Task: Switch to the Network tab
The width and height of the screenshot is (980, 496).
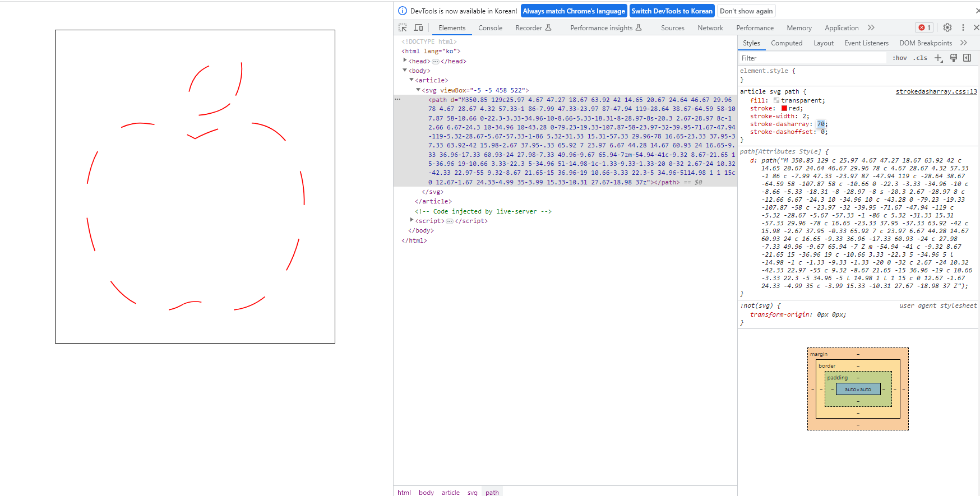Action: [x=710, y=28]
